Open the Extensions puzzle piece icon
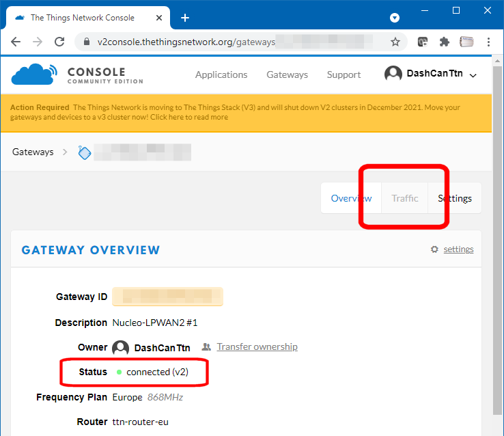Viewport: 504px width, 436px height. (444, 42)
